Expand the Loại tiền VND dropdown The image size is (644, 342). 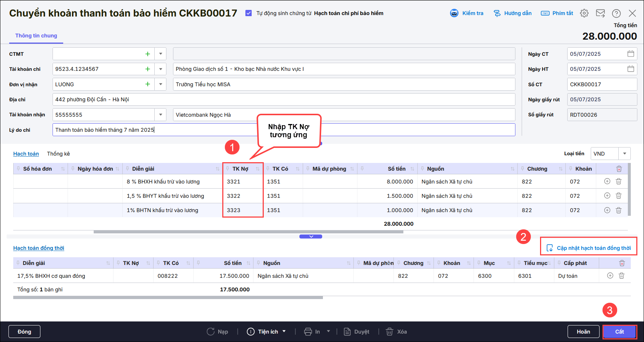tap(625, 154)
